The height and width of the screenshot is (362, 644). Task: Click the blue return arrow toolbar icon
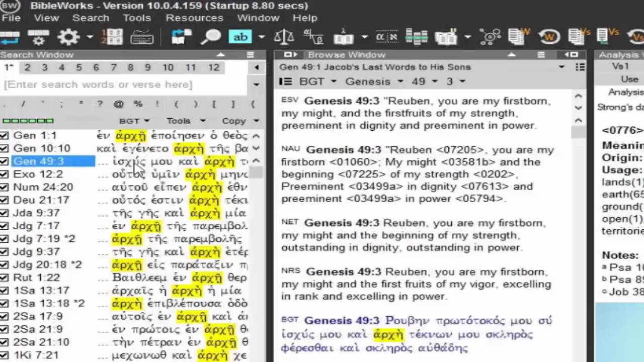tap(10, 38)
